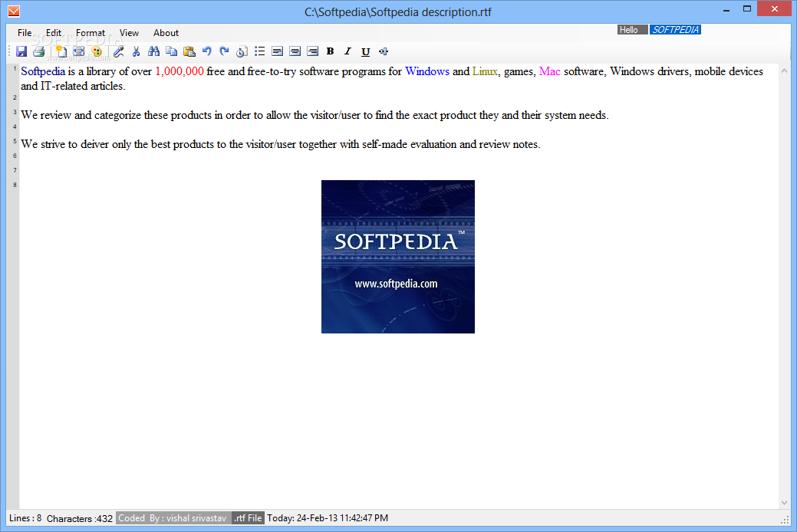797x532 pixels.
Task: Place cursor in 'We strive to deiver' line
Action: 281,144
